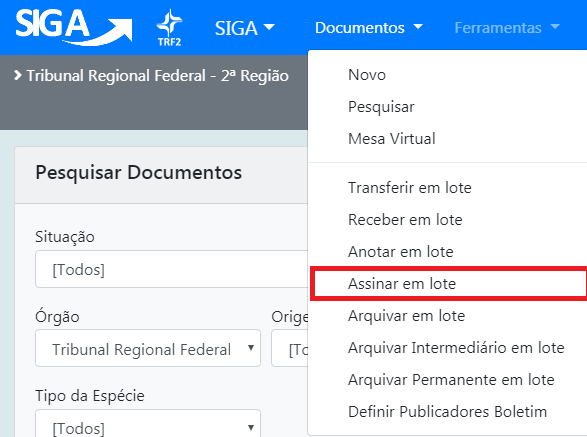Open the Tipo da Espécie dropdown
This screenshot has height=437, width=587.
148,423
